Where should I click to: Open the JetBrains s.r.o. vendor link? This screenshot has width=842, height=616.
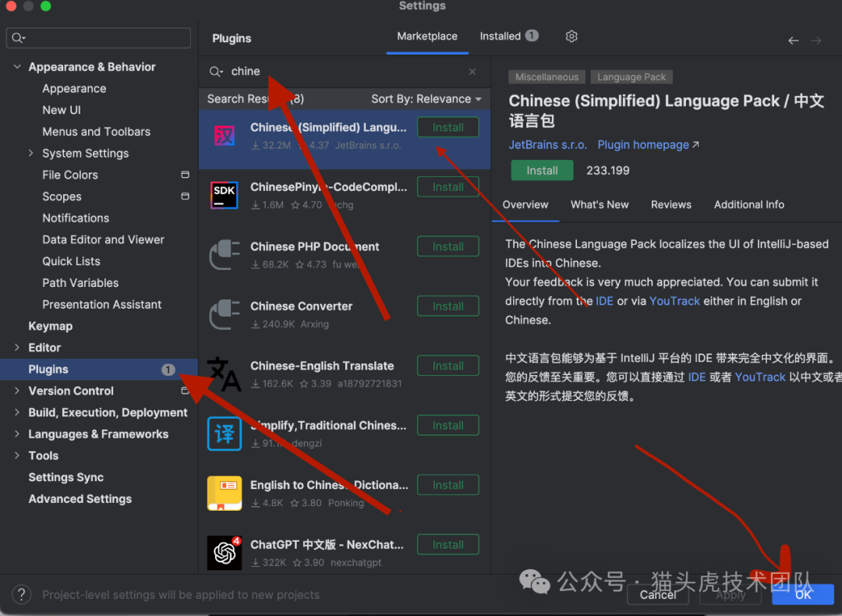[548, 144]
